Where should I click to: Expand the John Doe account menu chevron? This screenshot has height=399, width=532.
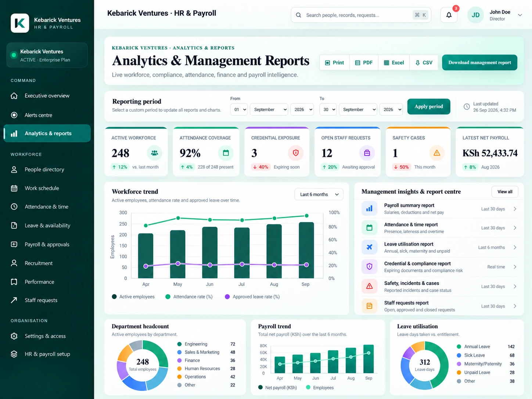pyautogui.click(x=520, y=15)
